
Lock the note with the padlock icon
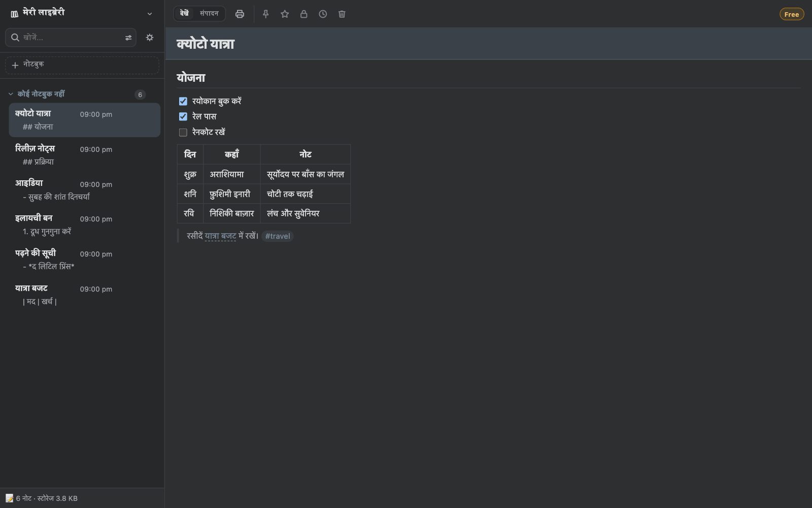[x=303, y=14]
